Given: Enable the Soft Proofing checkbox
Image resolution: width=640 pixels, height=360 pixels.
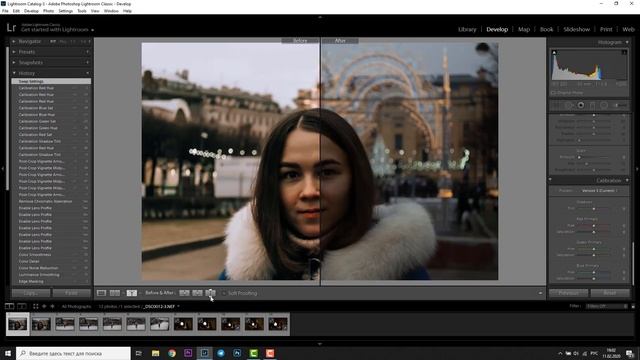Looking at the screenshot, I should [224, 293].
